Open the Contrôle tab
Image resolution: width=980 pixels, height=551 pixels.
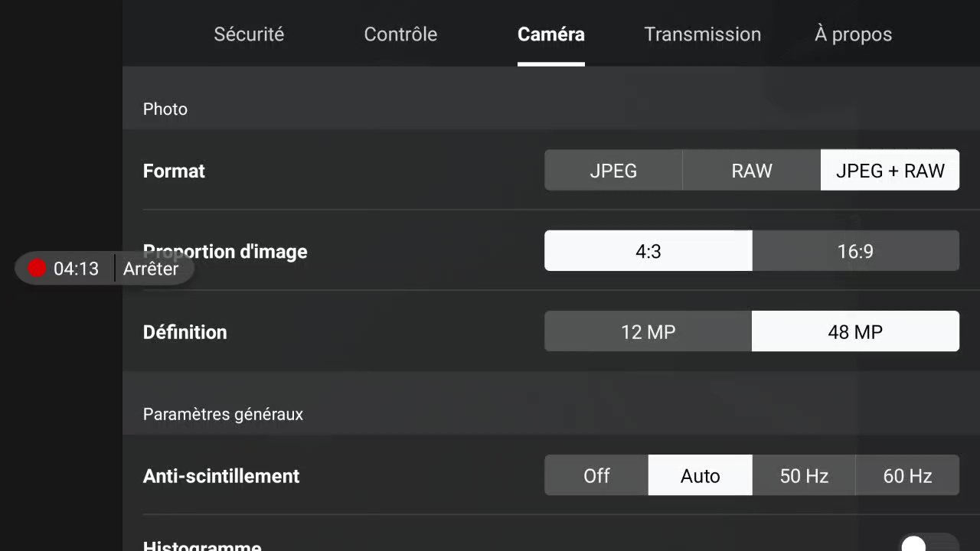point(400,34)
